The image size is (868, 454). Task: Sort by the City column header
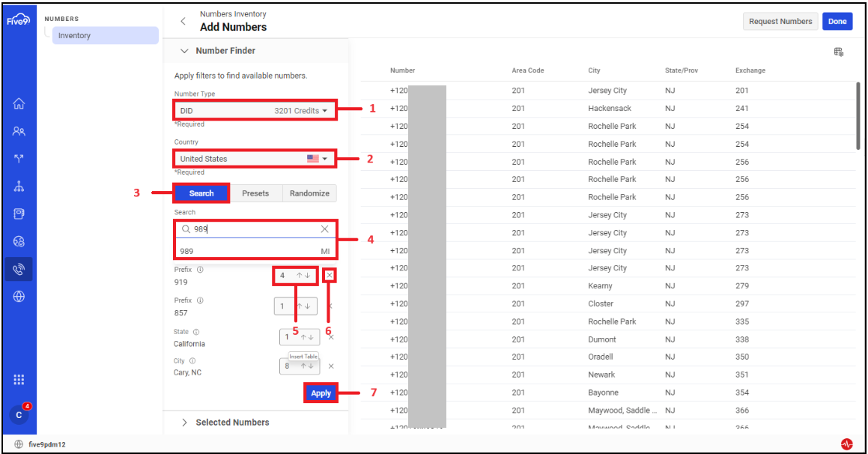(x=594, y=70)
